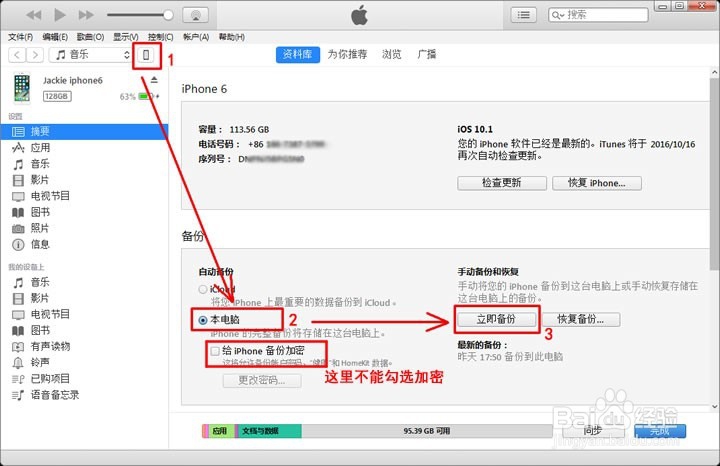
Task: Open the 帮助(H) menu
Action: pyautogui.click(x=231, y=37)
